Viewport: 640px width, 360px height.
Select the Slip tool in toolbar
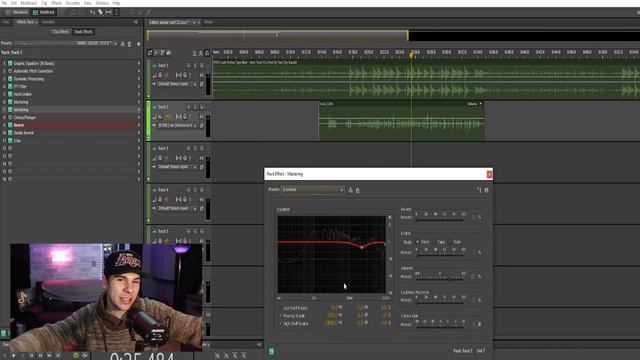[109, 12]
